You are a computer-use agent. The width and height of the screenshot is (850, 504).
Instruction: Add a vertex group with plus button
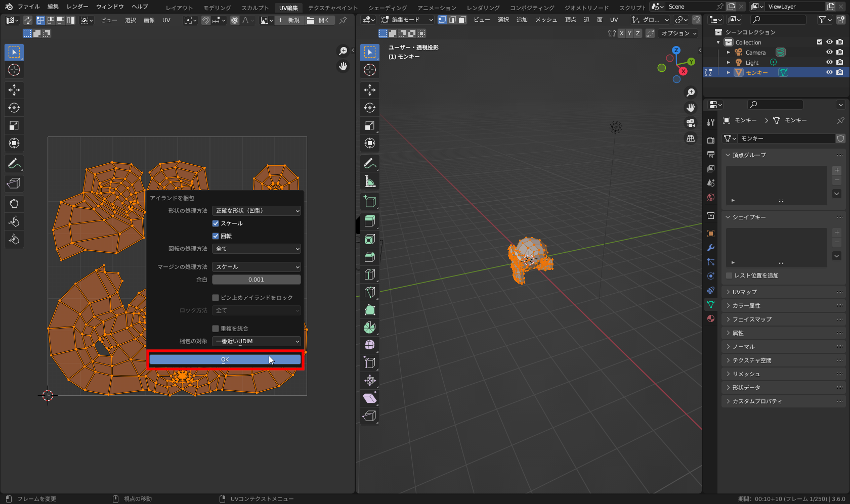pyautogui.click(x=837, y=170)
